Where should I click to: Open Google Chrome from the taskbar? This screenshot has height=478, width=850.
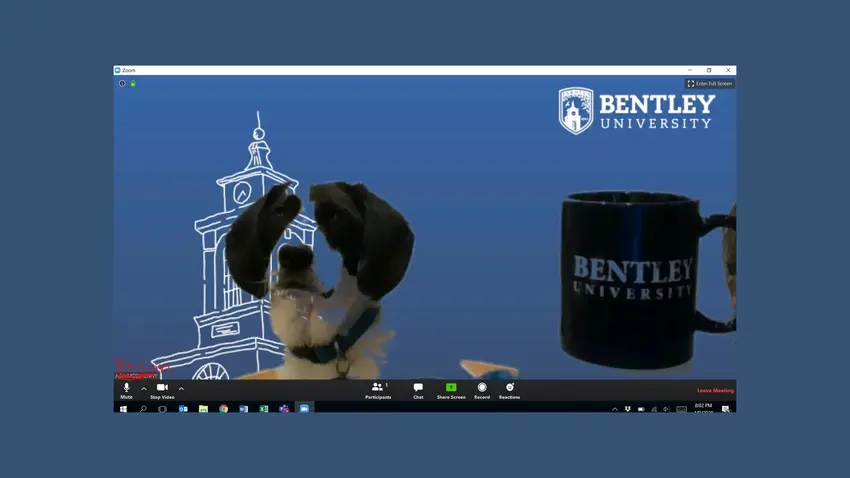(223, 409)
